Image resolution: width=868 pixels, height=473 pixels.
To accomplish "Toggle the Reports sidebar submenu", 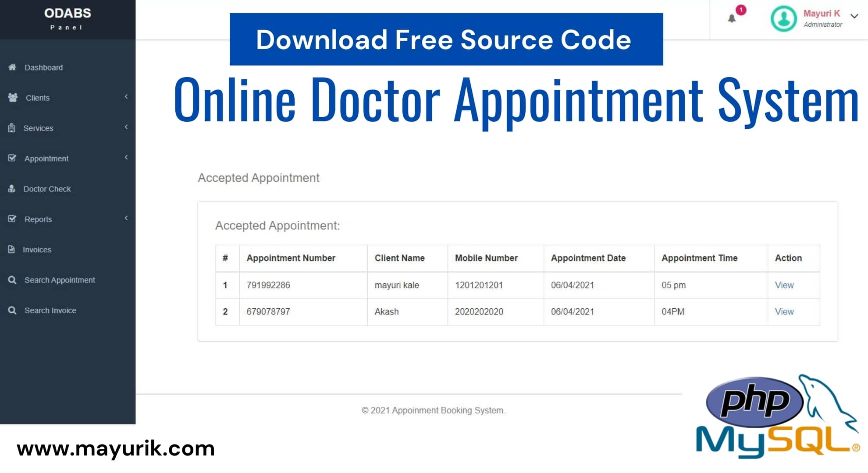I will point(68,219).
